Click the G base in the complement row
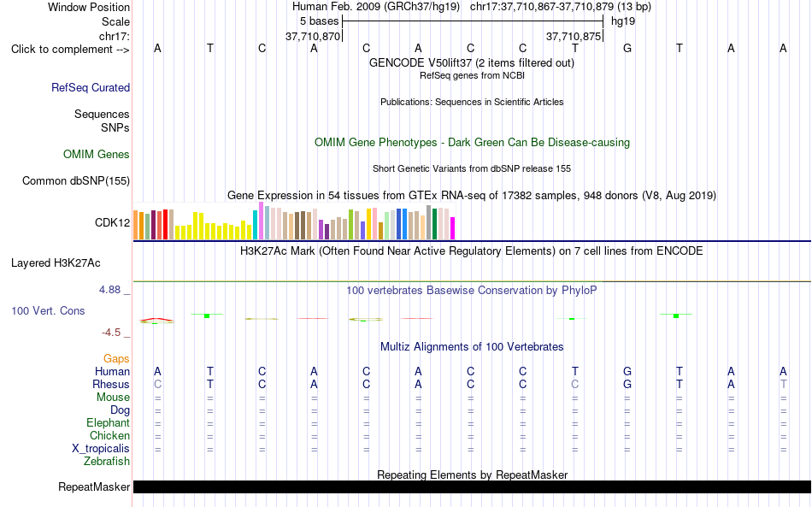 click(627, 48)
